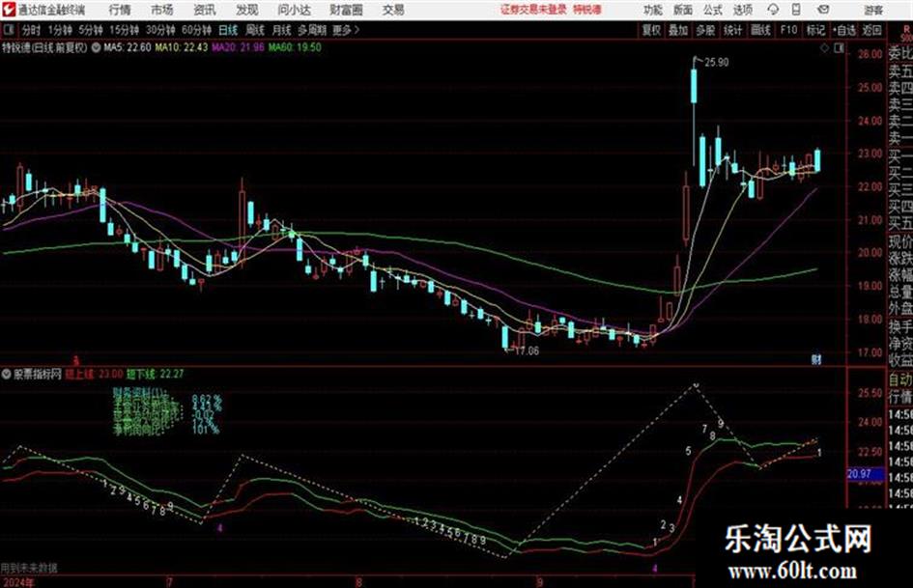Image resolution: width=913 pixels, height=588 pixels.
Task: Switch to 30分钟 period tab
Action: [x=160, y=30]
